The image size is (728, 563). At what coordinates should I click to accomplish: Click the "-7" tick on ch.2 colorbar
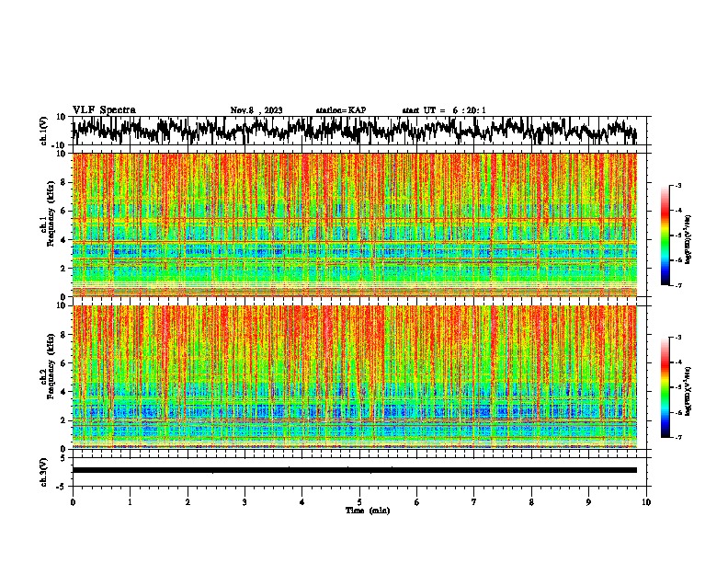pos(677,437)
